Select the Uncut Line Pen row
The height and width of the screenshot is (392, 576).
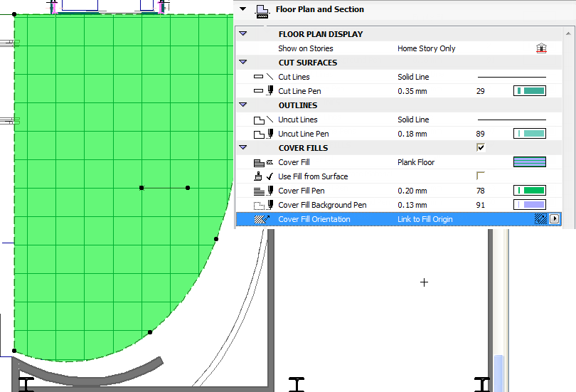[x=303, y=134]
